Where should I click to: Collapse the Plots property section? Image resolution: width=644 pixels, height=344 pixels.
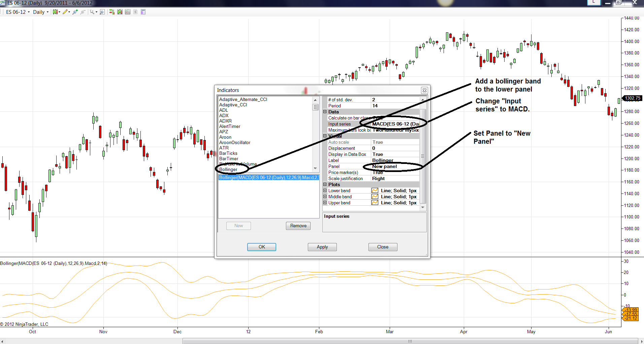pos(325,184)
